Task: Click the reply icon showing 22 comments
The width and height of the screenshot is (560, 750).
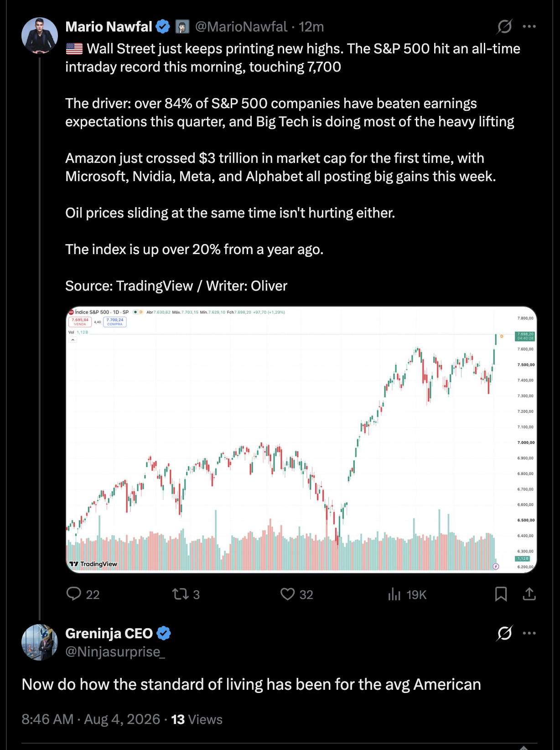Action: [73, 594]
